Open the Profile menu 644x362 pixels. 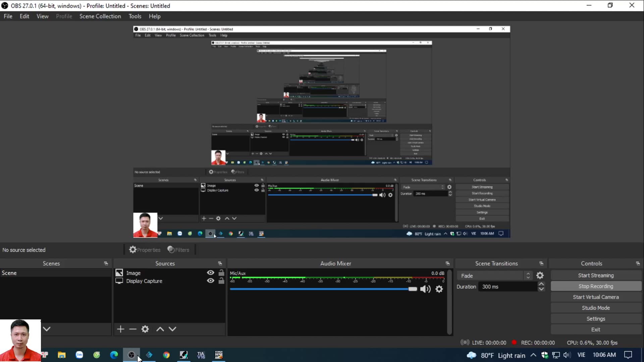(x=64, y=16)
